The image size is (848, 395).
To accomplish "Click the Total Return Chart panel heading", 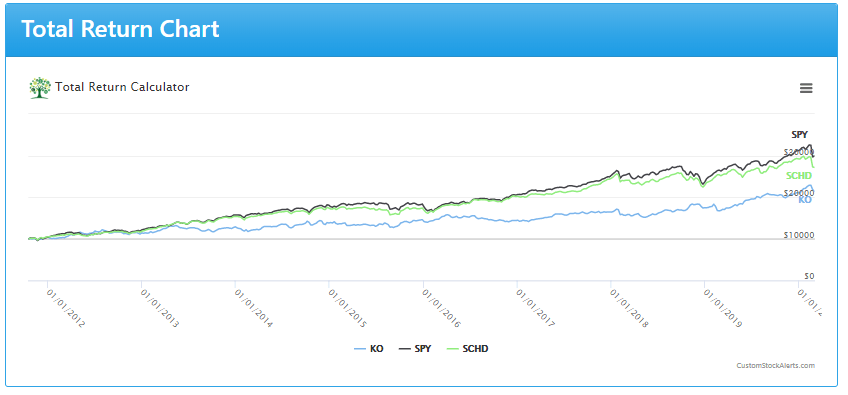I will tap(120, 29).
